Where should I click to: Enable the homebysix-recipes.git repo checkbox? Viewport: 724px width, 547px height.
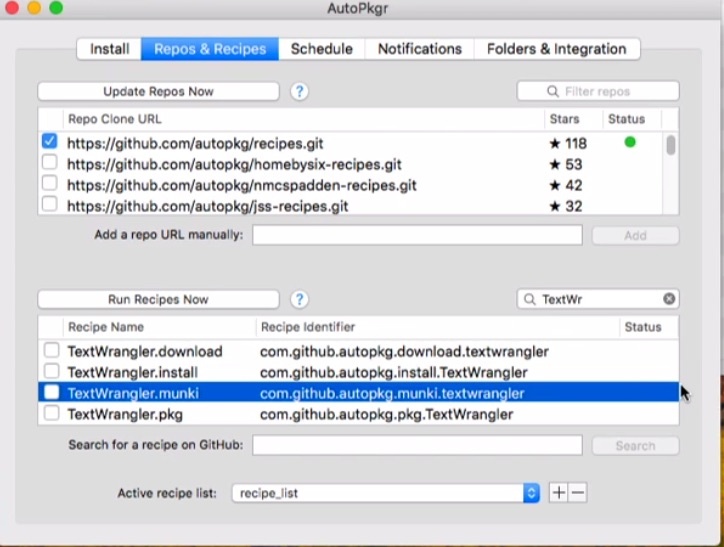(x=50, y=164)
